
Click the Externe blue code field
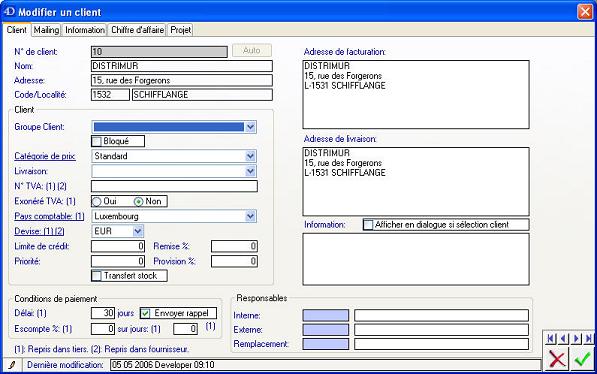[x=326, y=330]
